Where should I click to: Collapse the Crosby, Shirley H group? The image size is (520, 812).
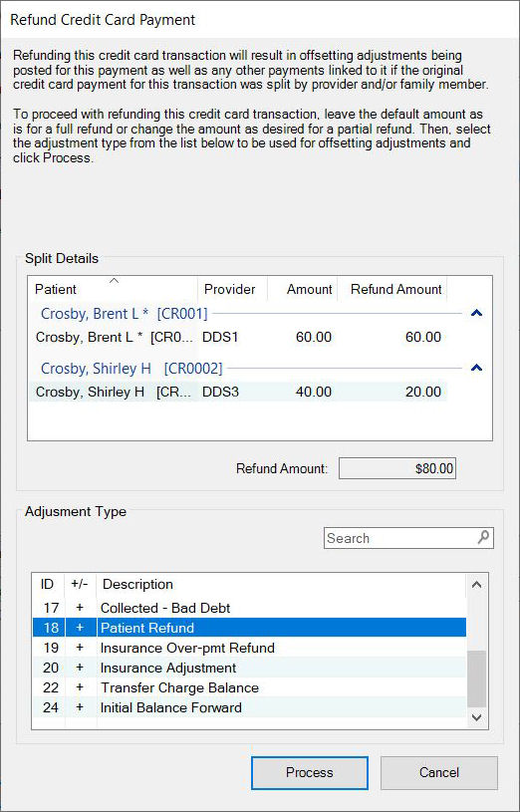coord(476,368)
